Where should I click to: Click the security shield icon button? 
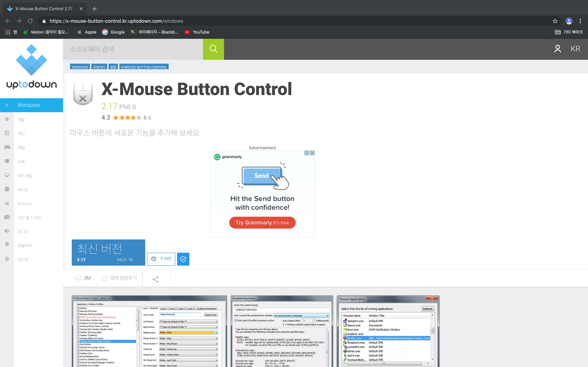(183, 259)
